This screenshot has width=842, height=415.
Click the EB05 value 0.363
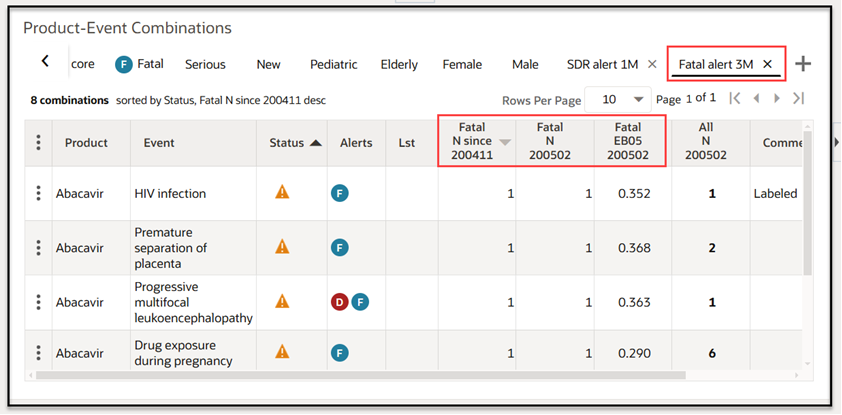tap(634, 302)
